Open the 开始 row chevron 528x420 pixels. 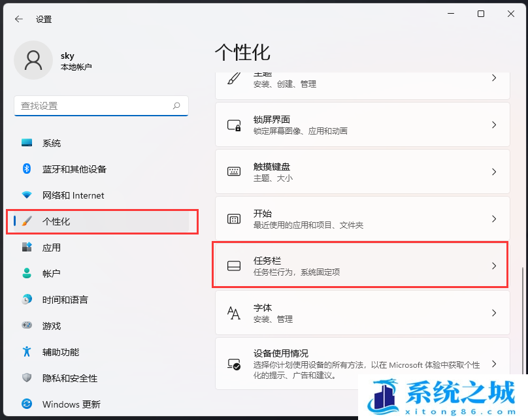[494, 219]
